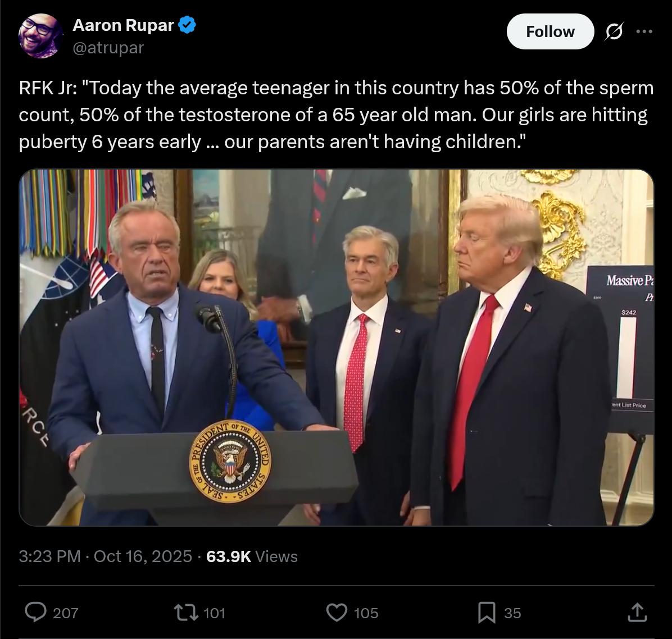Open Aaron Rupar's profile avatar
The width and height of the screenshot is (672, 639).
click(40, 36)
